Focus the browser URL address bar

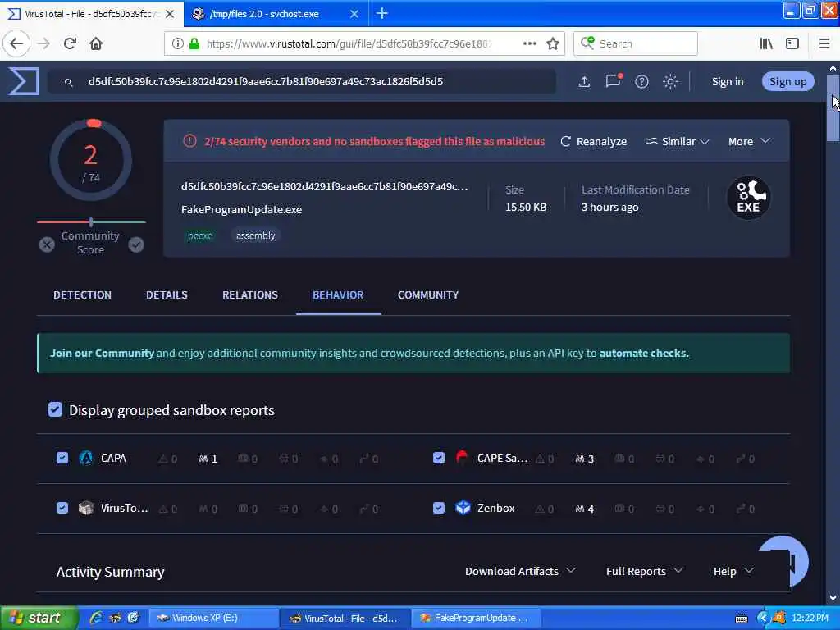tap(348, 43)
